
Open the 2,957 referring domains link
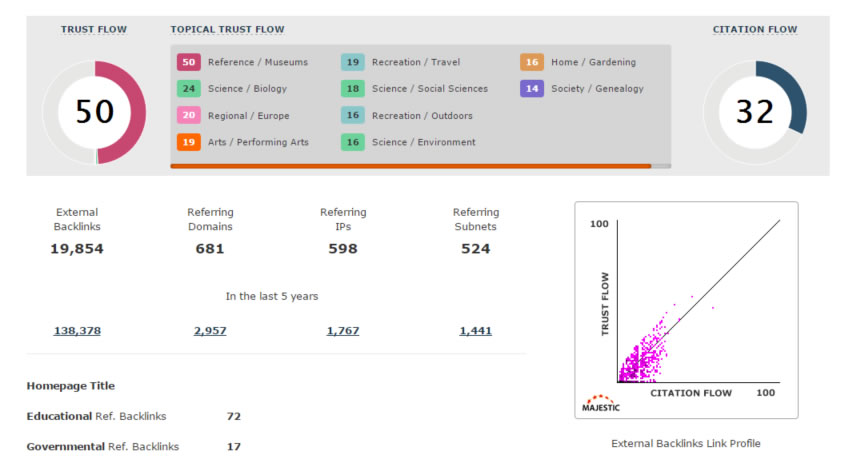pos(210,331)
